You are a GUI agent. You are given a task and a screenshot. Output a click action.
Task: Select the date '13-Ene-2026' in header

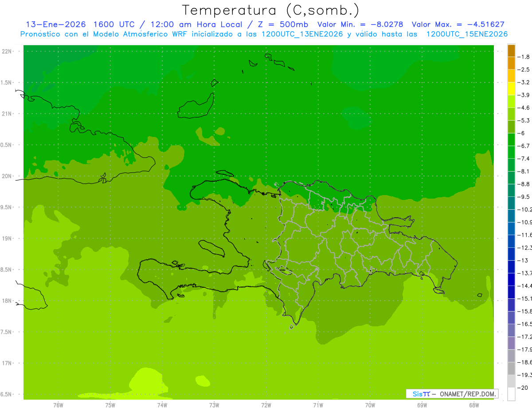pyautogui.click(x=55, y=24)
